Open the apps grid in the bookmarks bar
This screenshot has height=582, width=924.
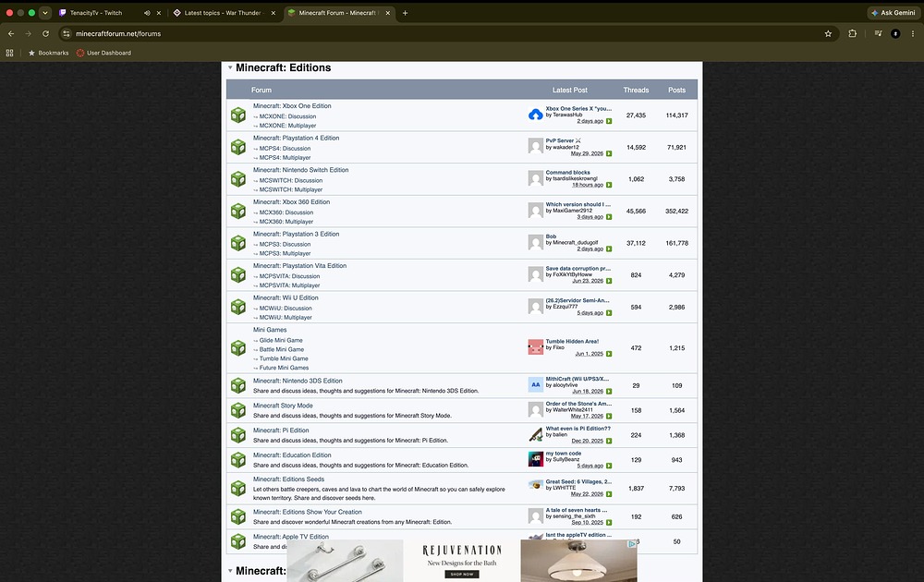9,53
